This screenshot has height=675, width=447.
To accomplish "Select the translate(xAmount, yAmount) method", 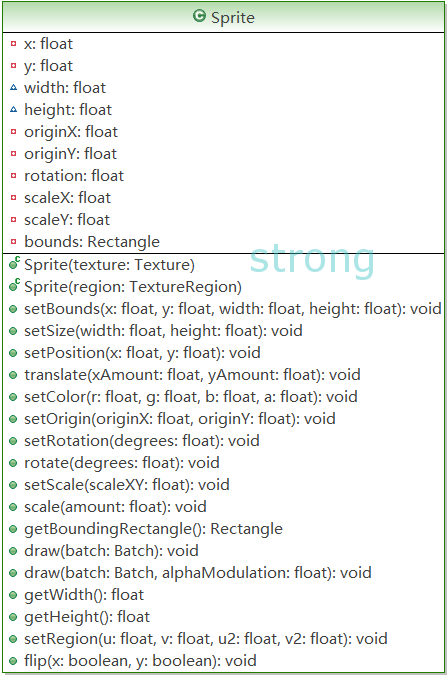I will pos(192,375).
